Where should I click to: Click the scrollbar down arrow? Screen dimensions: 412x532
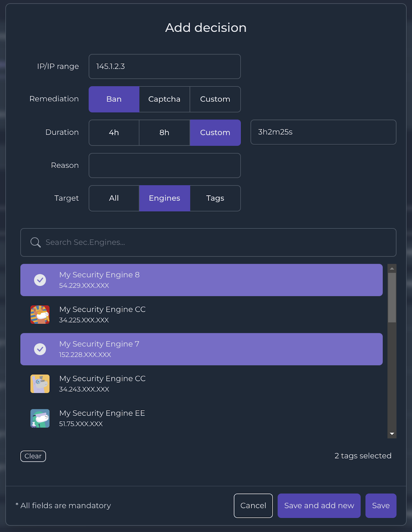tap(392, 434)
